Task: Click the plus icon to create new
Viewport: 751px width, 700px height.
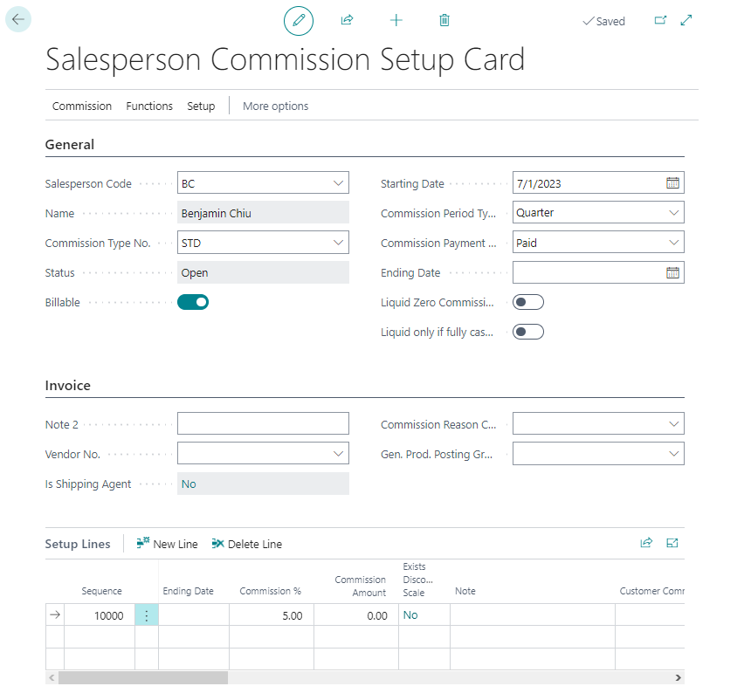Action: pyautogui.click(x=396, y=20)
